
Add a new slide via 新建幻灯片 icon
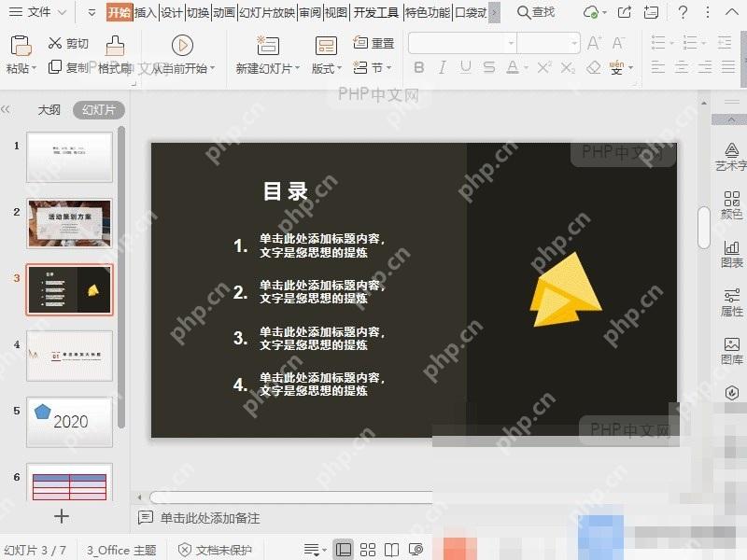click(267, 46)
